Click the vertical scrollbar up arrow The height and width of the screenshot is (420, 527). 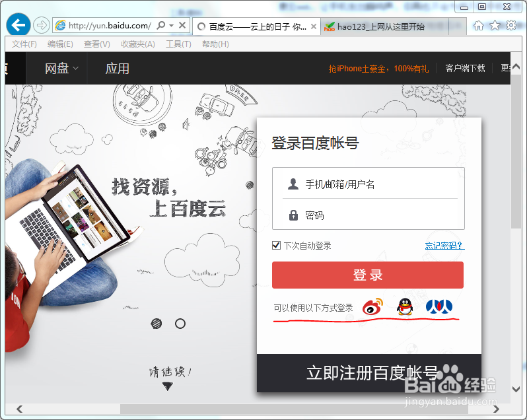tap(516, 67)
